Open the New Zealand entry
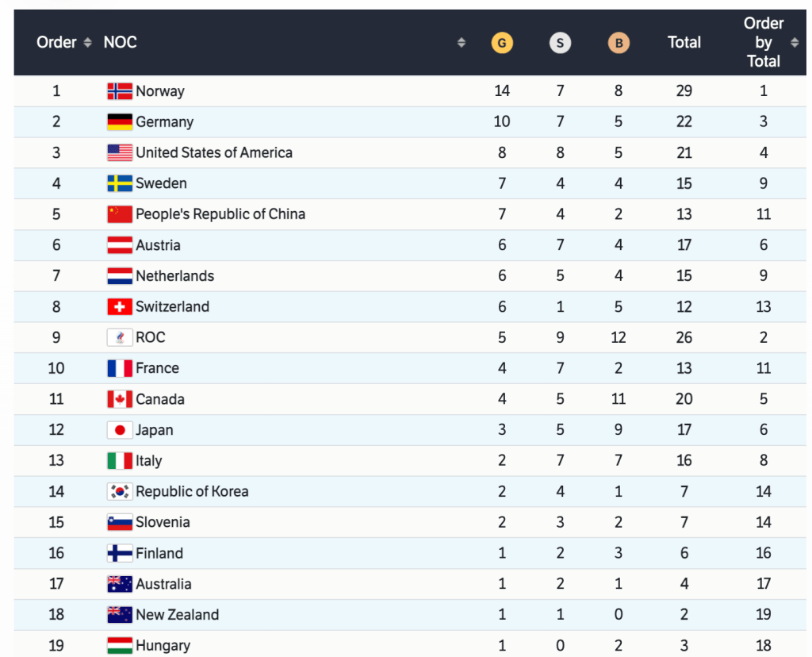The height and width of the screenshot is (657, 812). (x=177, y=615)
